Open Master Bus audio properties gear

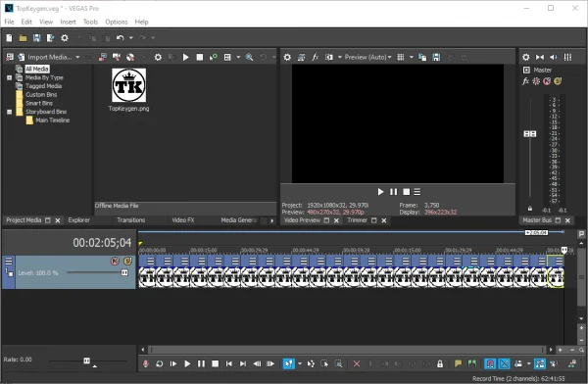click(525, 57)
